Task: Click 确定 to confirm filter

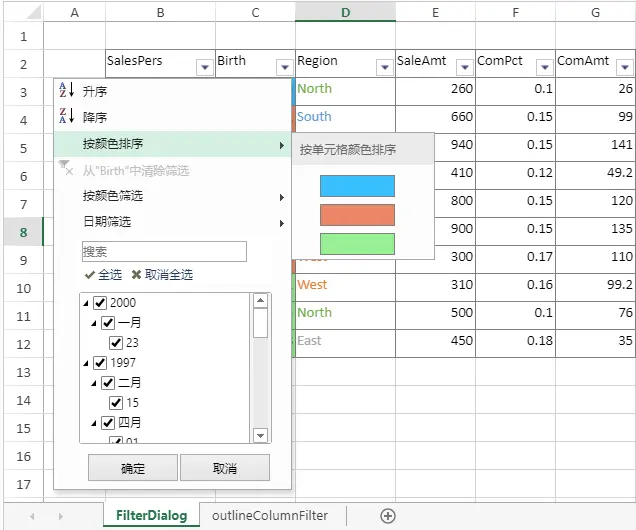Action: [x=133, y=468]
